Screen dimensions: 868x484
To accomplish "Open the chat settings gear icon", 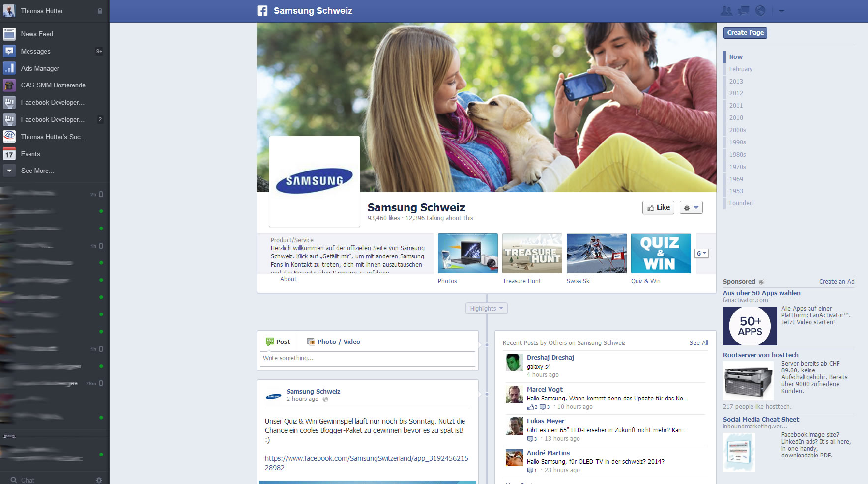I will point(99,480).
